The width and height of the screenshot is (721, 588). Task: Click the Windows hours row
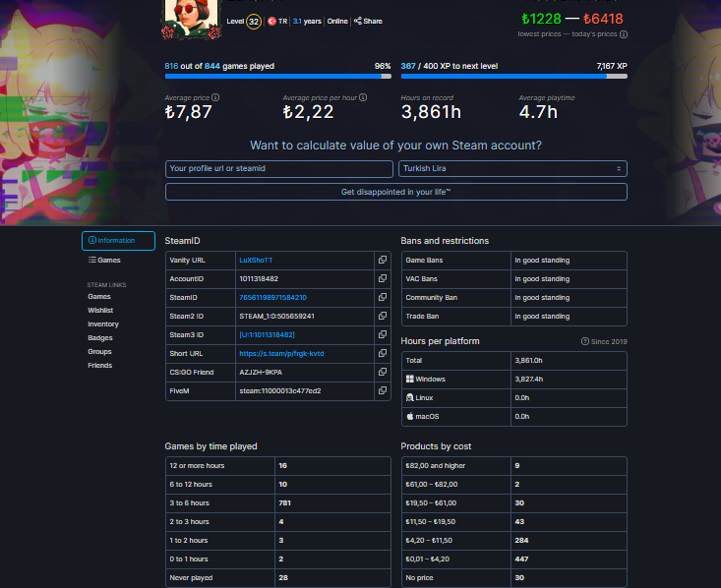(x=514, y=380)
